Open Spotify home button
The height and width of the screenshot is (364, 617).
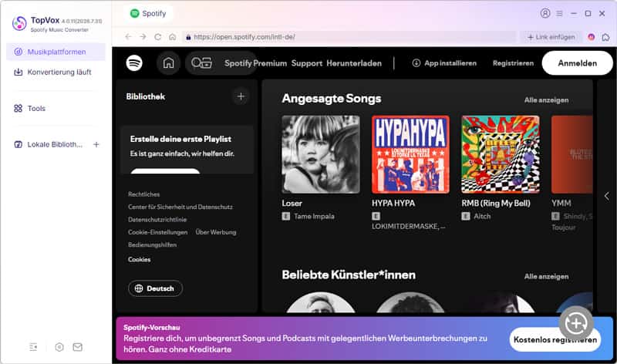coord(168,63)
